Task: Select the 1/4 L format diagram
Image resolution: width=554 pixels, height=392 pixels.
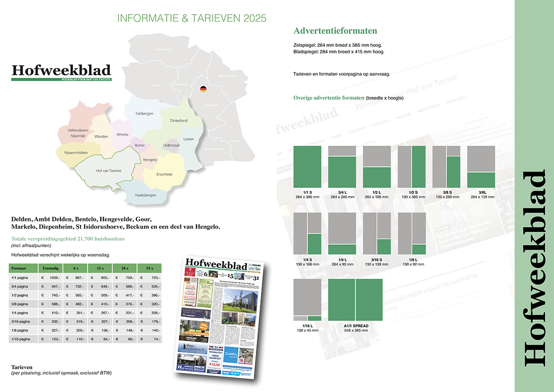Action: coord(342,234)
